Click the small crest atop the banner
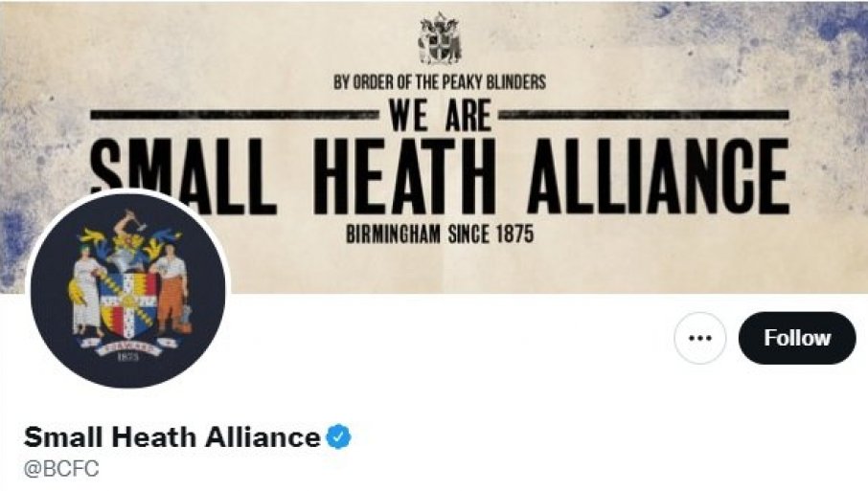The image size is (868, 491). click(440, 38)
